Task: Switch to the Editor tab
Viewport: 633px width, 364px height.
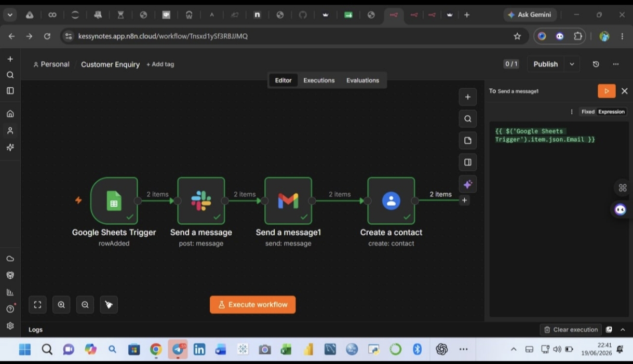Action: (x=283, y=80)
